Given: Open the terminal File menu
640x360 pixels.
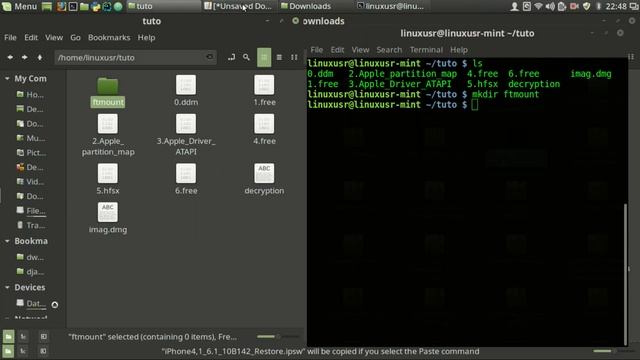Looking at the screenshot, I should [x=317, y=50].
